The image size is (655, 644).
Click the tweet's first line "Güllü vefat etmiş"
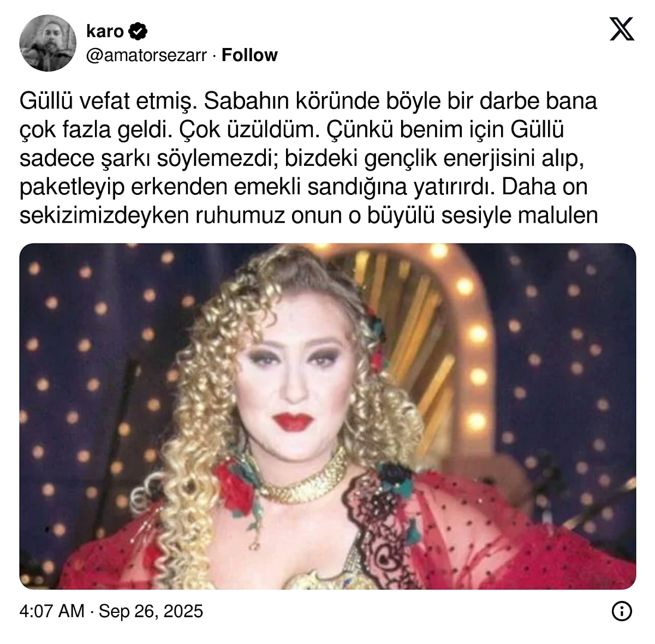(x=106, y=102)
